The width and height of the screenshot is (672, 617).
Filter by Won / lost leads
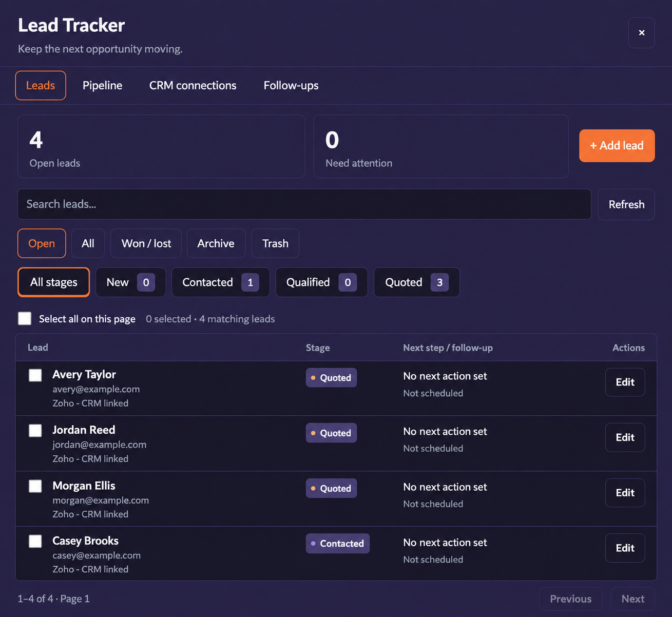click(146, 243)
